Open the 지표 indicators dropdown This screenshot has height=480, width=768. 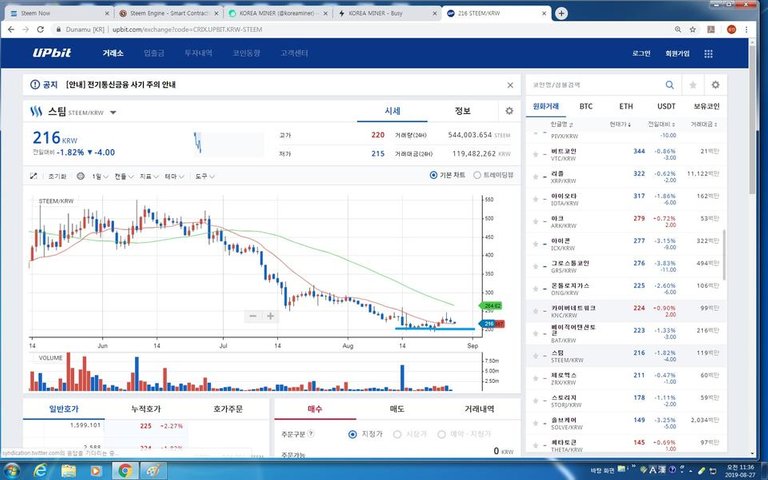click(149, 176)
